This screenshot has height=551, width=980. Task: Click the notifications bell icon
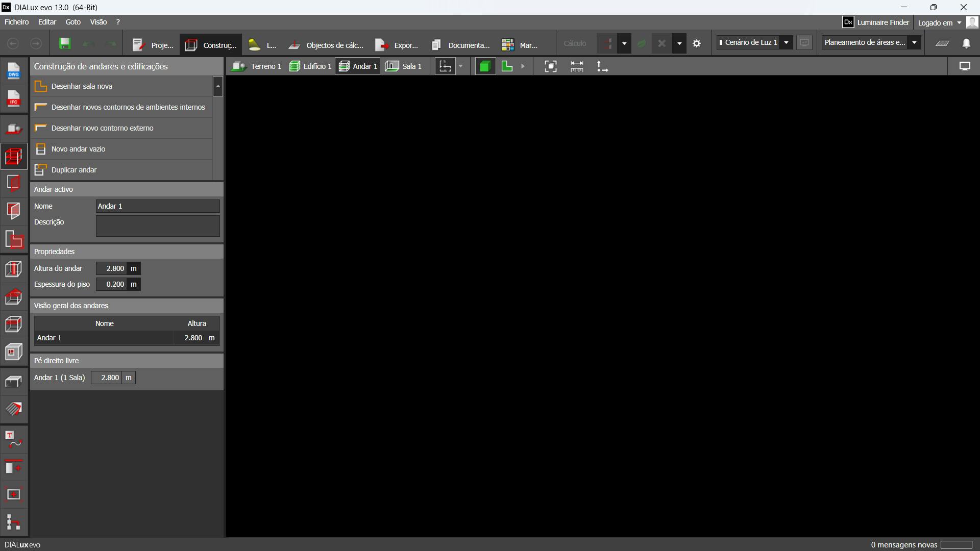tap(966, 44)
